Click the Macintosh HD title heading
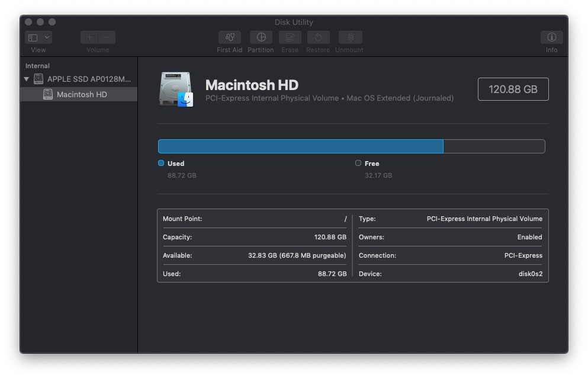The image size is (588, 378). tap(252, 85)
